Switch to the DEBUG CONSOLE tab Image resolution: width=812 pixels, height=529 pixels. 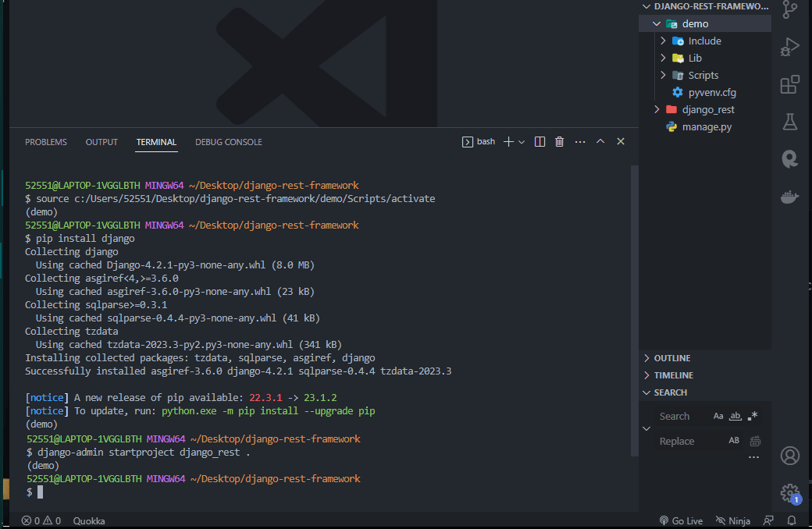pyautogui.click(x=228, y=142)
